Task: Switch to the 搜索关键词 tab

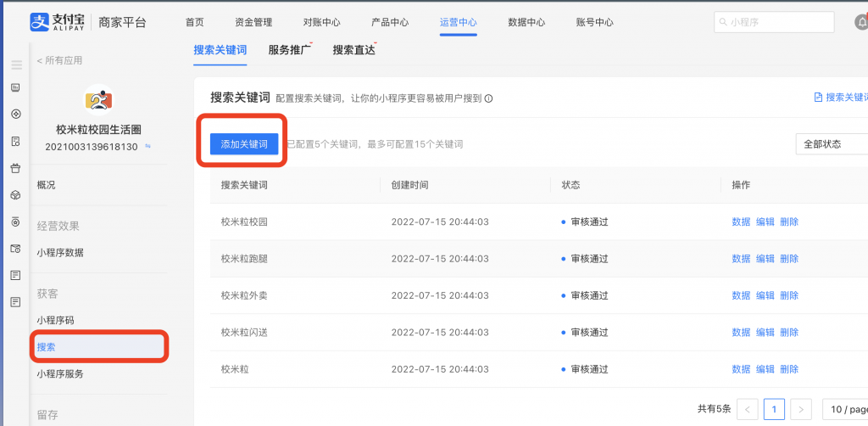Action: point(220,50)
